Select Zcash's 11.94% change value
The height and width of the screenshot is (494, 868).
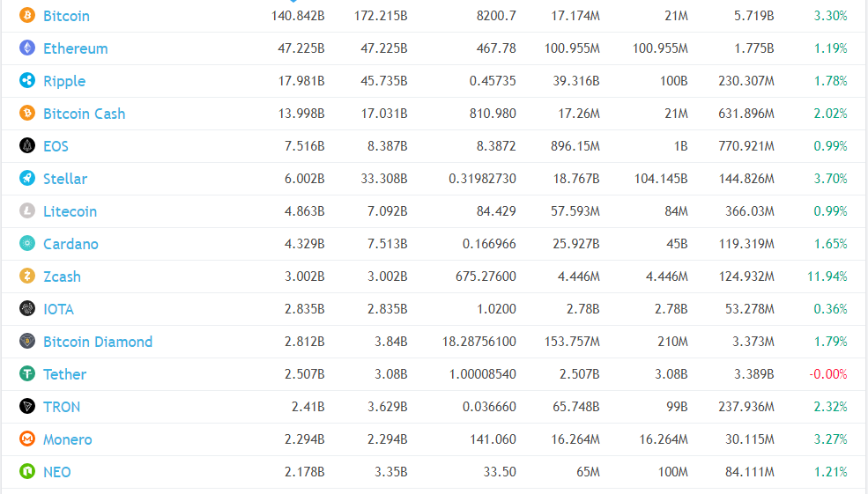[x=827, y=276]
